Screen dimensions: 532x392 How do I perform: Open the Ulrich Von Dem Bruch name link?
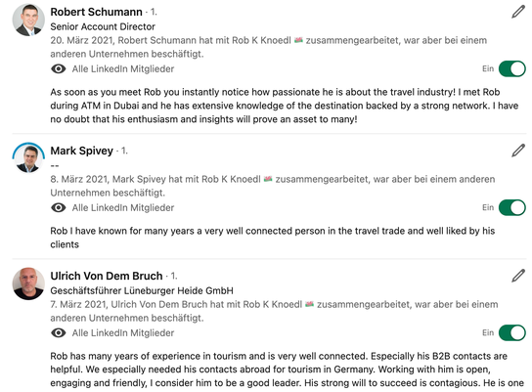point(107,276)
